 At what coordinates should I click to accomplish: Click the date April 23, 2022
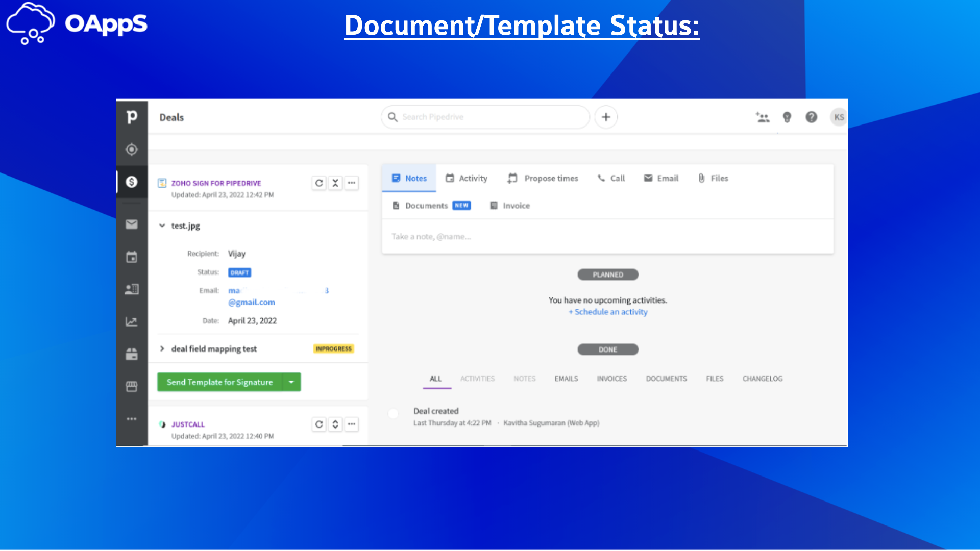coord(252,321)
